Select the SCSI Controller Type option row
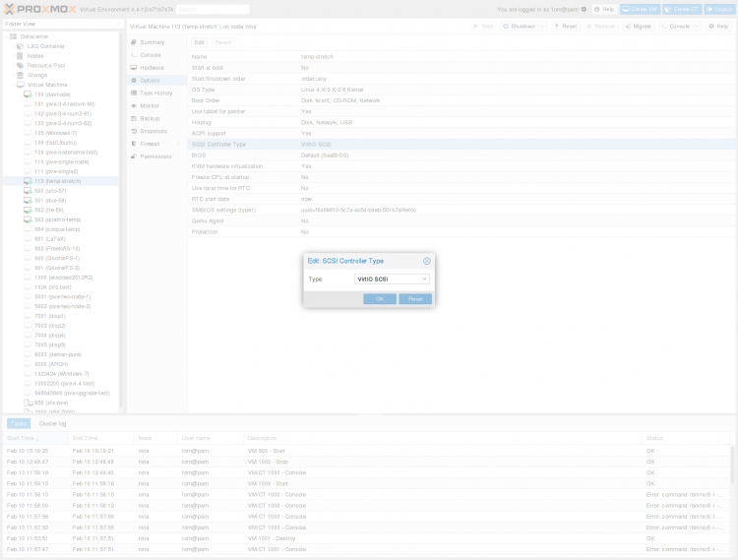This screenshot has height=560, width=738. pos(461,145)
